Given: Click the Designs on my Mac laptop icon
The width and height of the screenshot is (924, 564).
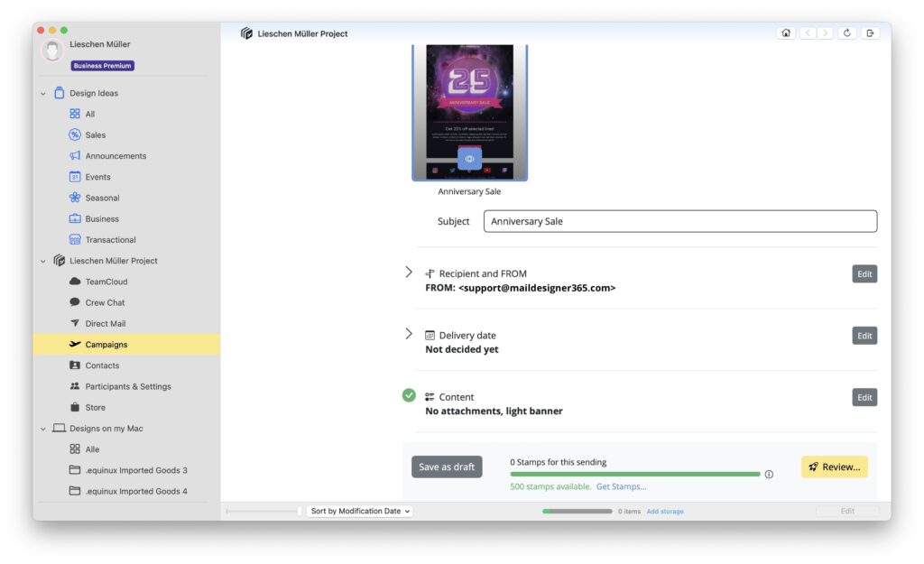Looking at the screenshot, I should [x=59, y=428].
